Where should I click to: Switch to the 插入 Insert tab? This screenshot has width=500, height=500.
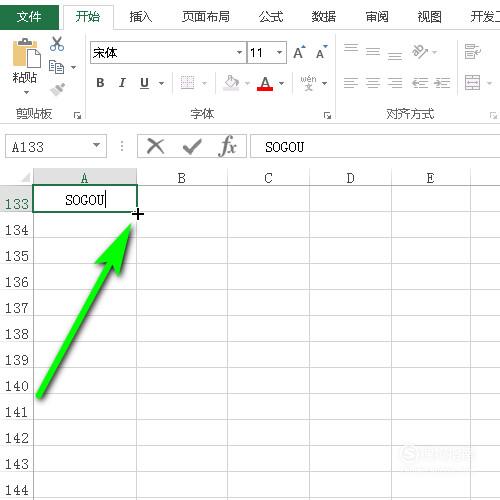coord(140,17)
